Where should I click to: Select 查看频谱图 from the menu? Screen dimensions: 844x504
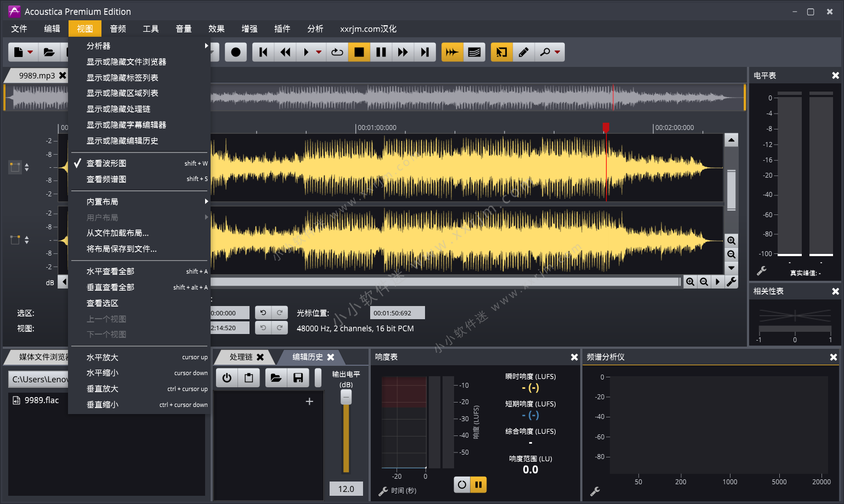click(x=139, y=179)
